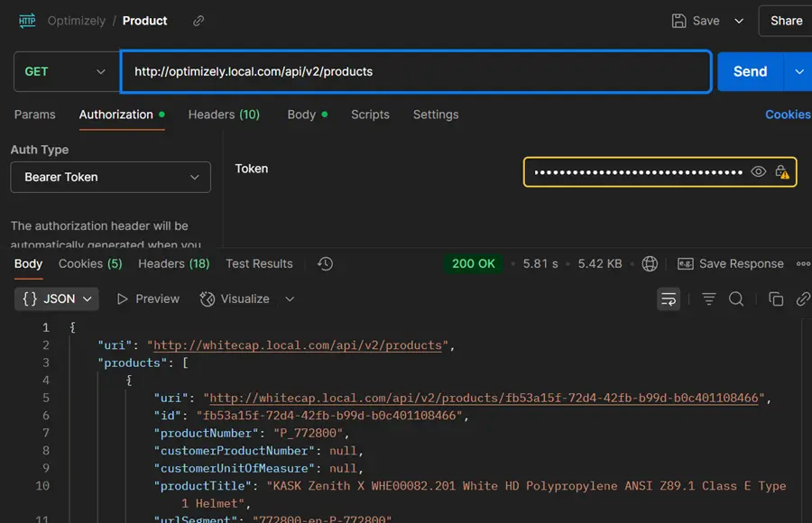Switch to the Params tab

coord(34,115)
